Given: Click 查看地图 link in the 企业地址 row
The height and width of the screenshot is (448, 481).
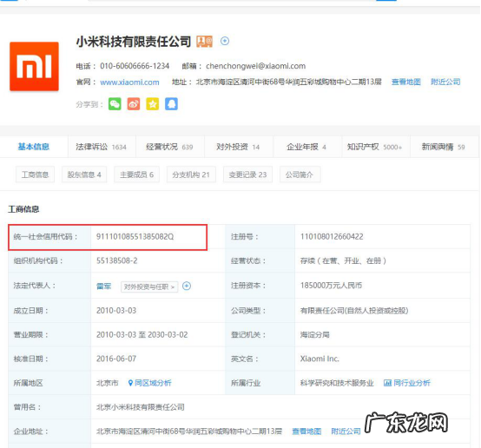Looking at the screenshot, I should 306,432.
